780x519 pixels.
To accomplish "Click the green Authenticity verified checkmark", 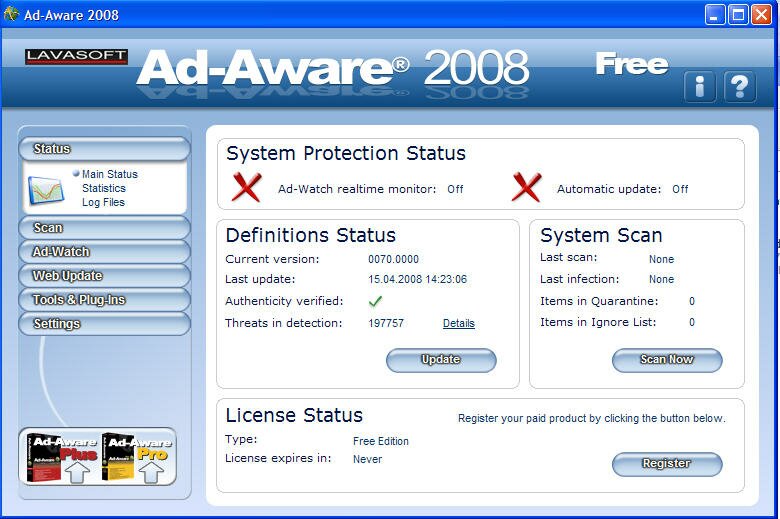I will (x=375, y=301).
